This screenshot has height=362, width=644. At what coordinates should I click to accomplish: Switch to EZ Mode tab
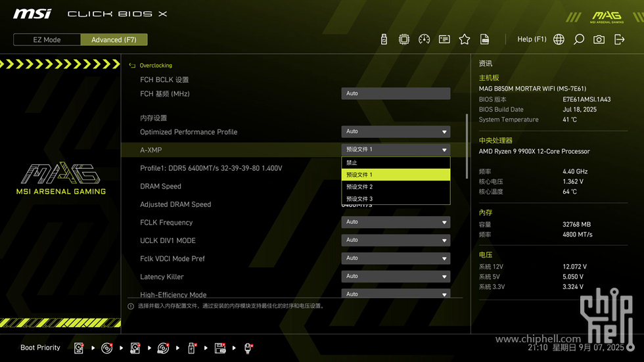[x=47, y=40]
